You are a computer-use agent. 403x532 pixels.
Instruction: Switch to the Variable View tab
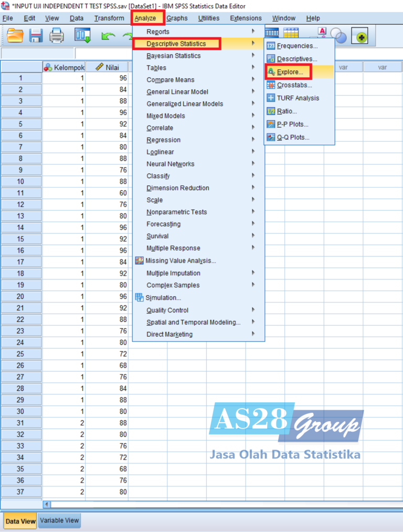[59, 520]
